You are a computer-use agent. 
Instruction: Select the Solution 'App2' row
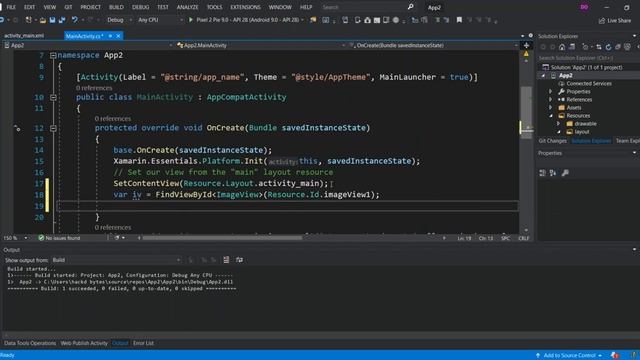(x=587, y=67)
